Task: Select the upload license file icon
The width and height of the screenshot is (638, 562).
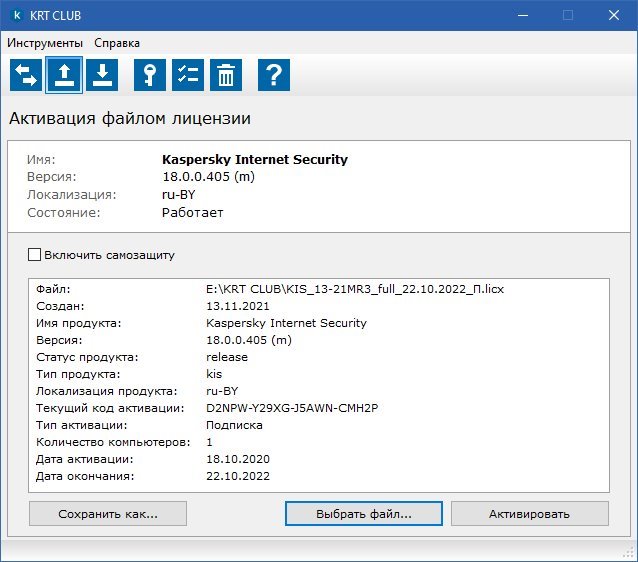Action: pos(64,75)
